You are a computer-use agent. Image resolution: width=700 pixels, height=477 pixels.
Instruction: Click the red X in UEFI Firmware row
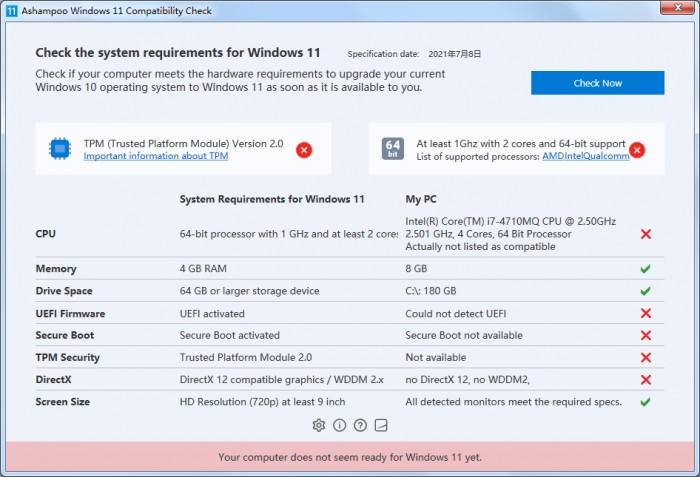(x=646, y=313)
